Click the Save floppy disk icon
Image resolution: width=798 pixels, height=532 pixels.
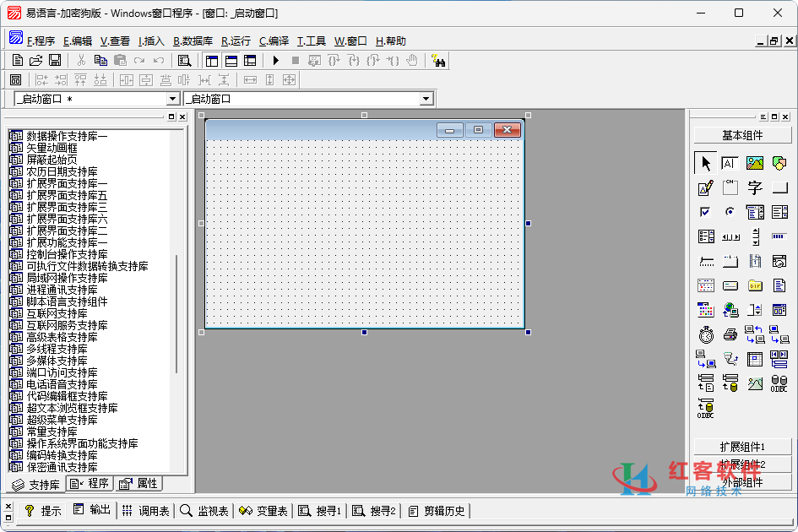(x=55, y=60)
